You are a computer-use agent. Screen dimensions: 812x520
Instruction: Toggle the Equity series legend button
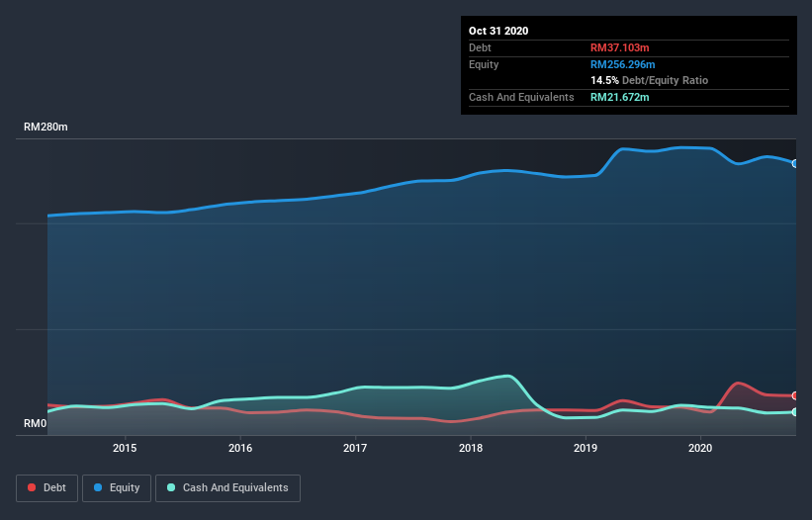tap(117, 488)
